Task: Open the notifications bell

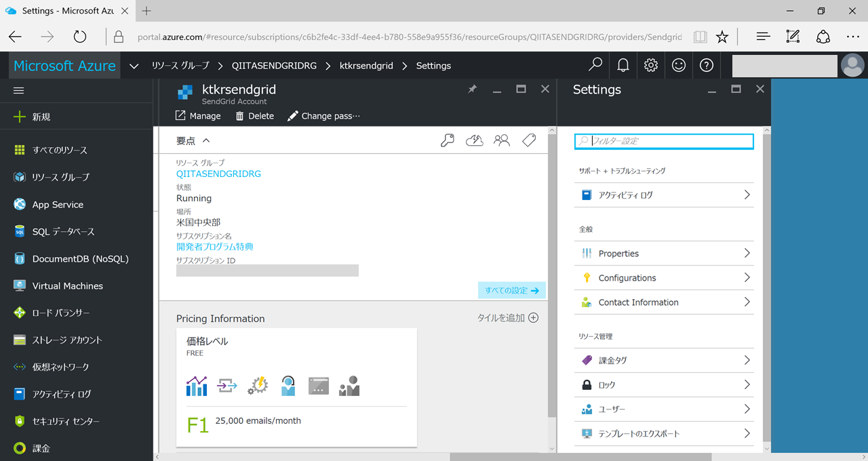Action: click(x=623, y=65)
